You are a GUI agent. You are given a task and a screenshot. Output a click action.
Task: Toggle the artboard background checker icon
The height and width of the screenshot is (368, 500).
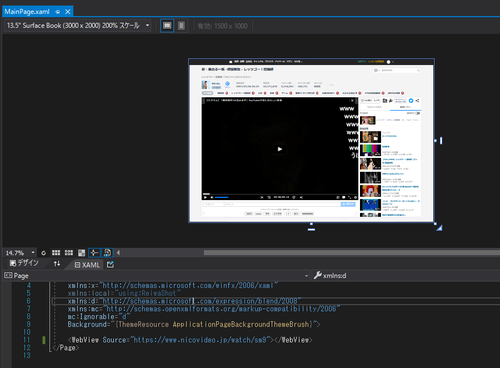tap(81, 253)
